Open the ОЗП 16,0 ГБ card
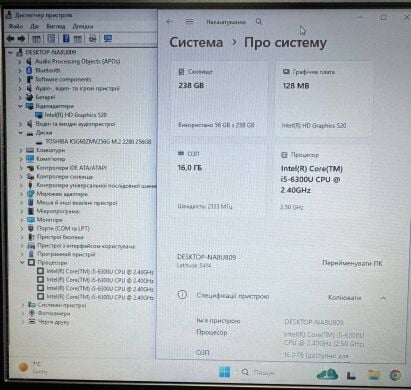The image size is (411, 390). [x=220, y=180]
